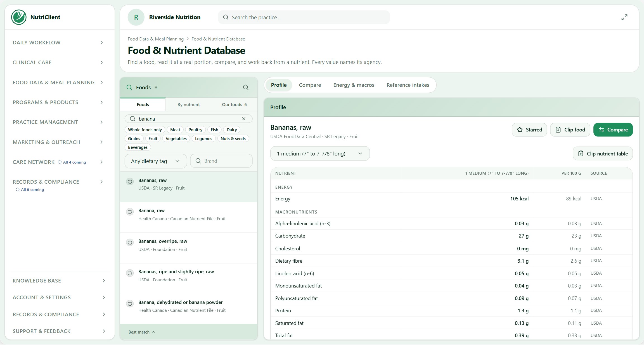The width and height of the screenshot is (644, 345).
Task: Expand the Account & Settings section
Action: coord(59,297)
